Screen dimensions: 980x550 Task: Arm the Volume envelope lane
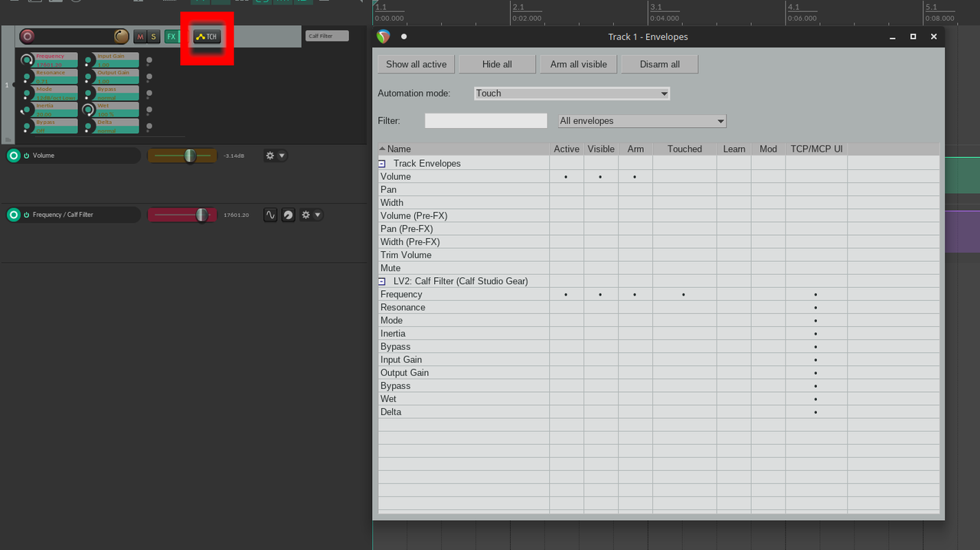[13, 156]
